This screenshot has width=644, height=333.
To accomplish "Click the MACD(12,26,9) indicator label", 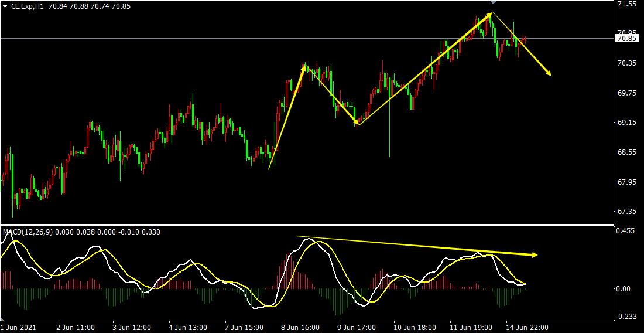I will [28, 232].
